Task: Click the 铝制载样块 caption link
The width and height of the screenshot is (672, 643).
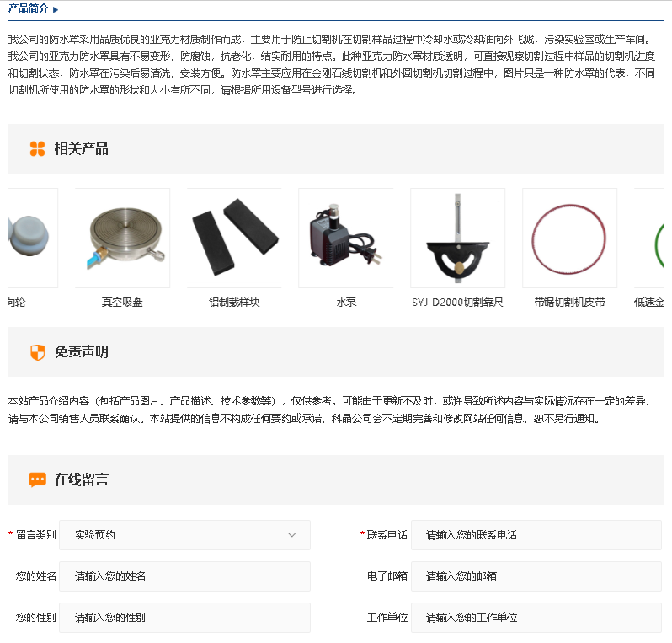Action: coord(234,302)
